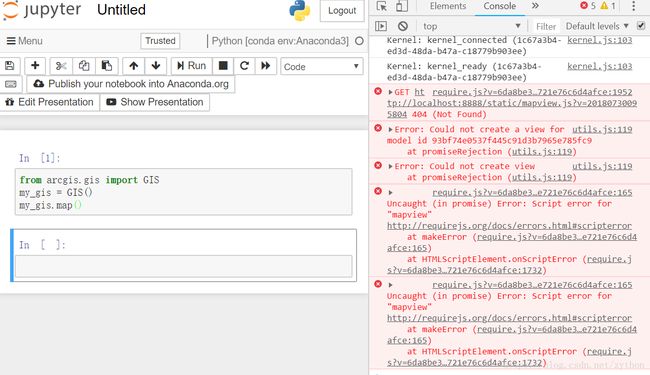
Task: Click the Python logo icon
Action: coord(299,10)
